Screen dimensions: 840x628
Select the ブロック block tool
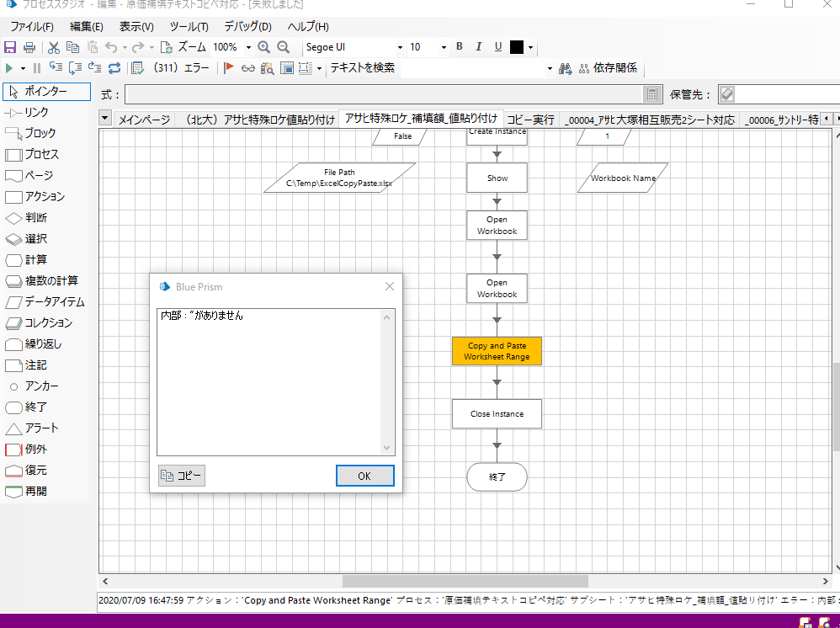(x=30, y=133)
